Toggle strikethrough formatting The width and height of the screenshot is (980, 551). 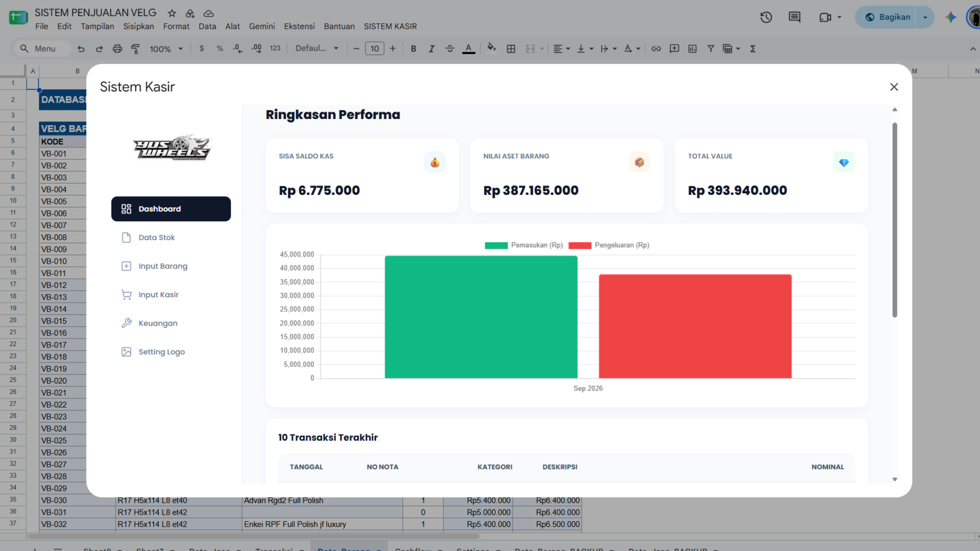[450, 49]
